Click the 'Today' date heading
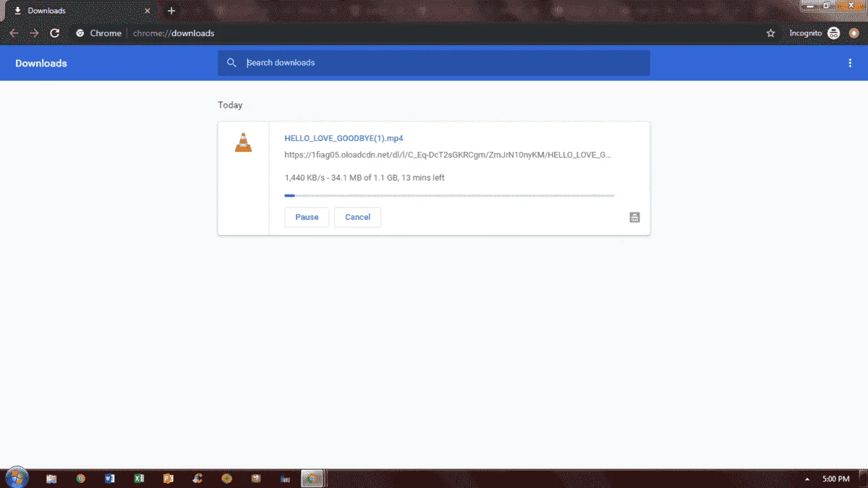868x488 pixels. point(230,105)
